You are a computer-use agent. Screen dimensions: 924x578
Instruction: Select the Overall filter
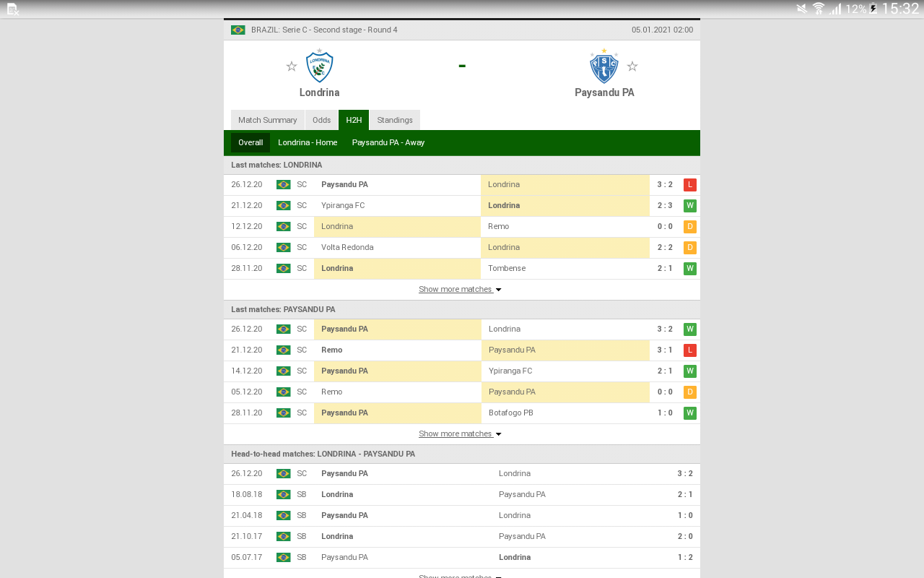click(250, 142)
